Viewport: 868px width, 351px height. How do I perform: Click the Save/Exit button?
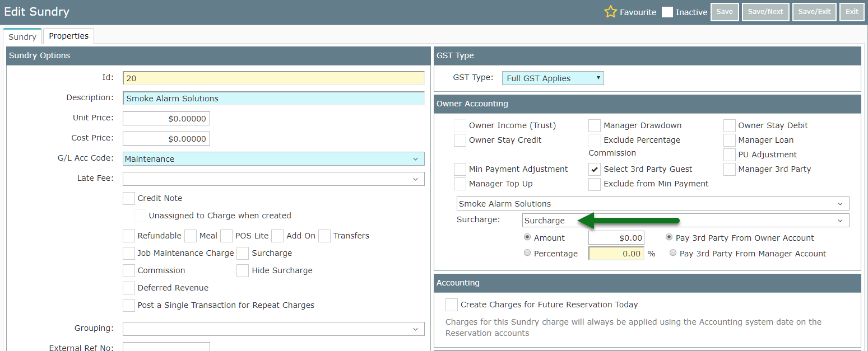(814, 12)
